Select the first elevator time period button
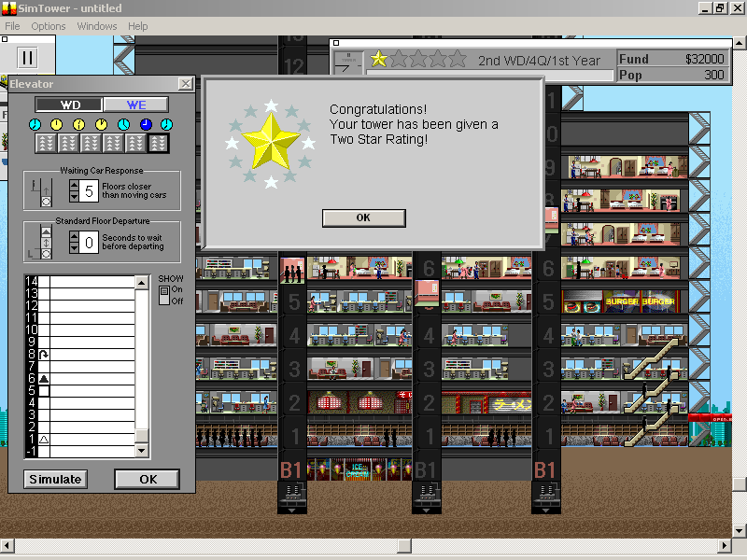This screenshot has width=747, height=560. pyautogui.click(x=46, y=144)
